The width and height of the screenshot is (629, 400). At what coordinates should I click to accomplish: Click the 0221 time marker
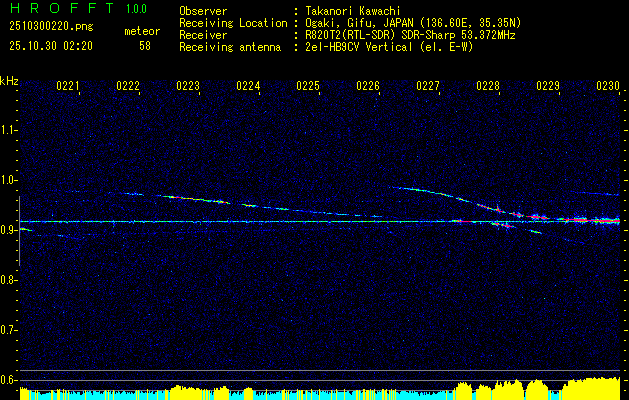tap(69, 87)
